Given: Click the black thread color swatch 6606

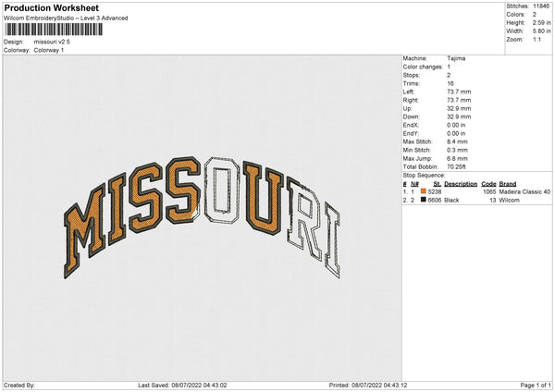Looking at the screenshot, I should click(x=424, y=200).
